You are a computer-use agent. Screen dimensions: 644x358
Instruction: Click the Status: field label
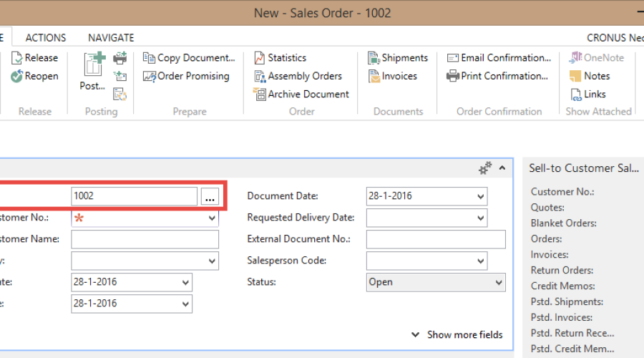pyautogui.click(x=261, y=282)
